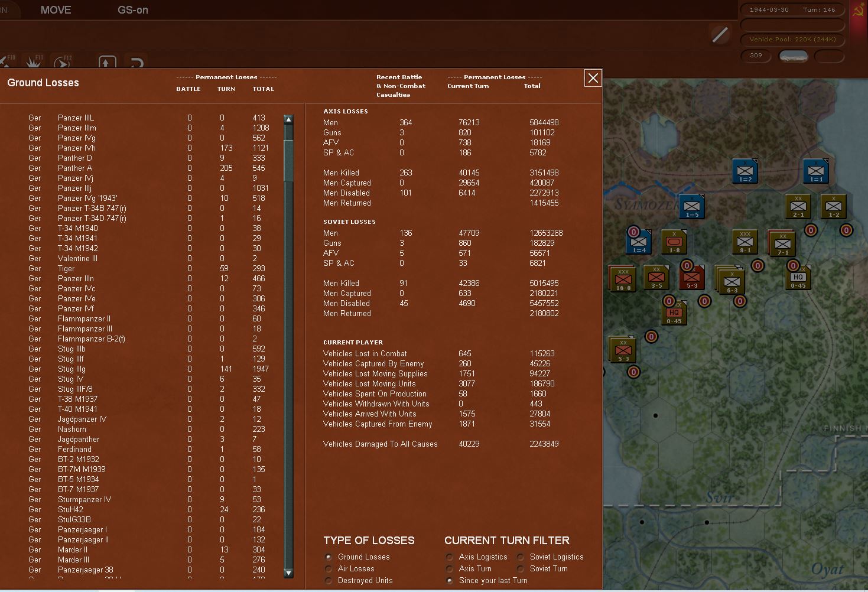Select the 1-8 armored unit counter
Viewport: 868px width, 592px height.
click(674, 242)
